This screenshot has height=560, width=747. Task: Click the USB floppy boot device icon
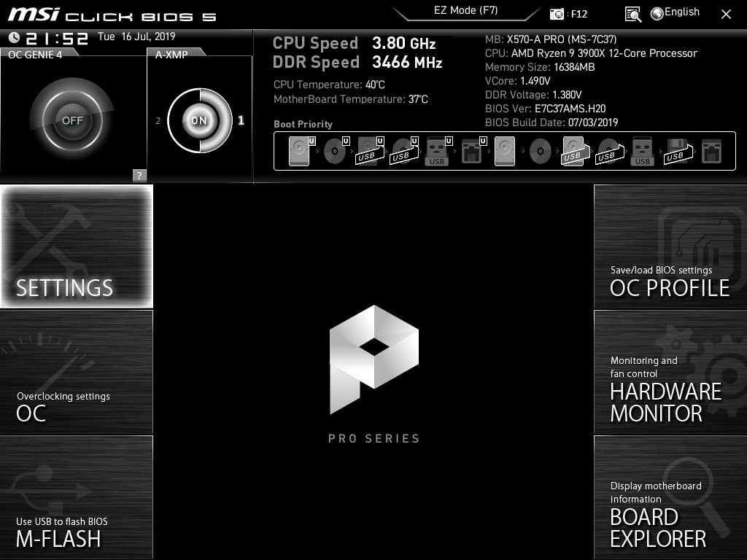pos(676,152)
